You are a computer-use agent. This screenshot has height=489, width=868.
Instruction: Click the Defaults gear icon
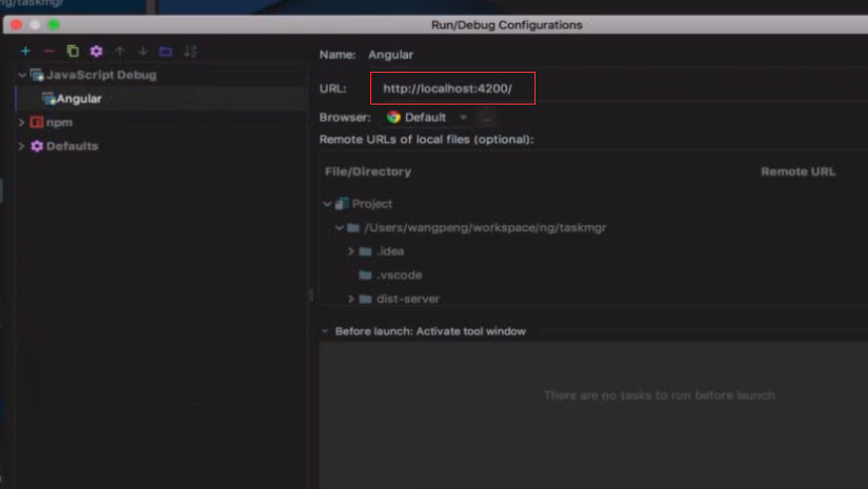(37, 146)
